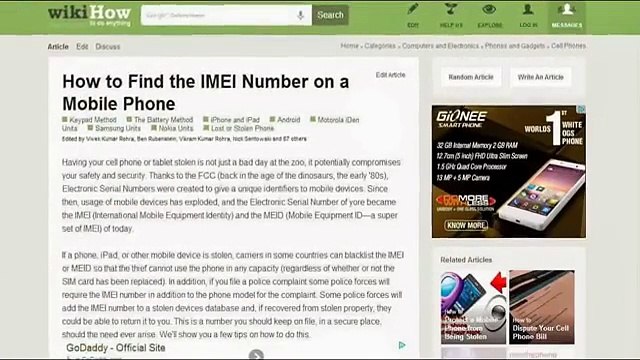Click the wikiHow logo
Viewport: 640px width, 360px height.
(x=89, y=16)
